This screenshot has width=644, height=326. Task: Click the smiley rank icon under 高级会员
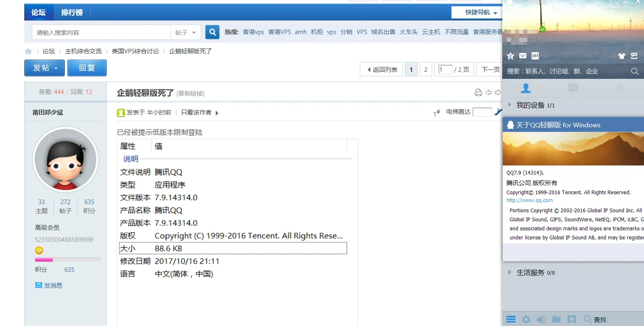[x=39, y=250]
